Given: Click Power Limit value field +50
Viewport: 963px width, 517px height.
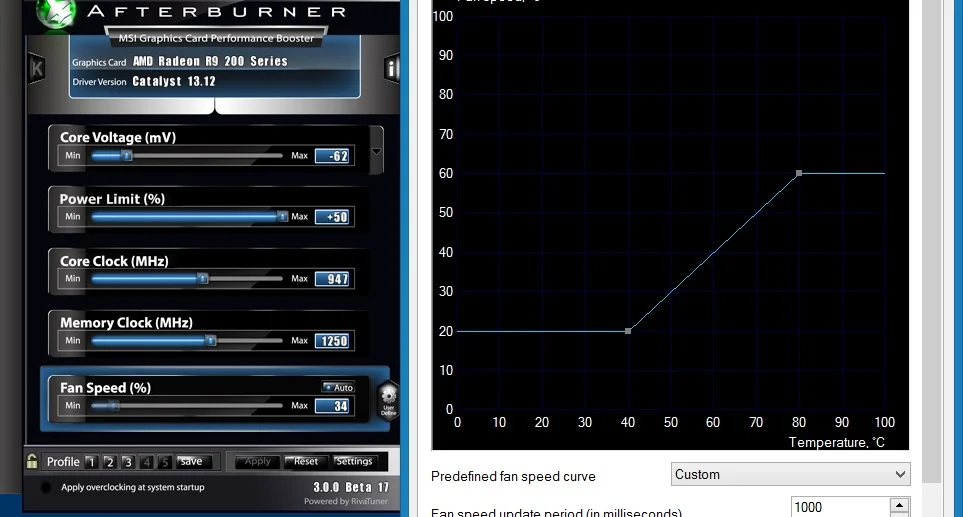Looking at the screenshot, I should click(x=332, y=217).
